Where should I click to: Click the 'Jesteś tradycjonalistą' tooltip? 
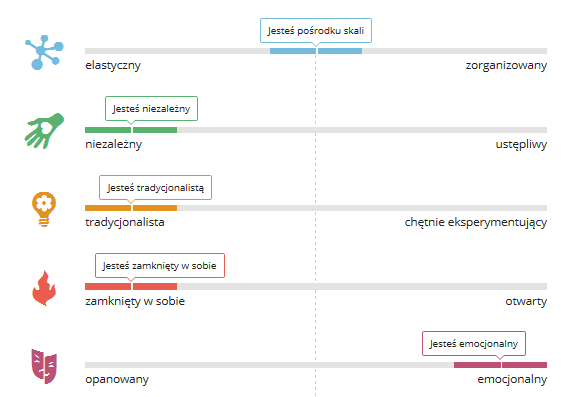pyautogui.click(x=155, y=187)
